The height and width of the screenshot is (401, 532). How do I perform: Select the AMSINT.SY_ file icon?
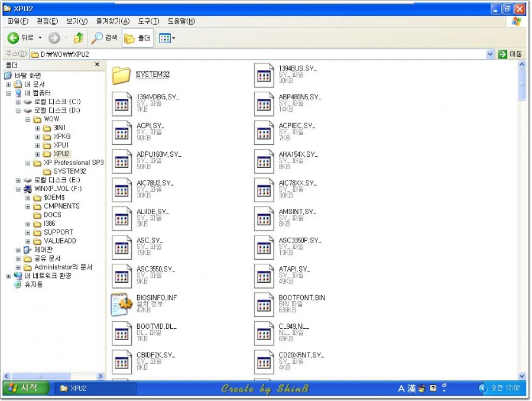264,219
